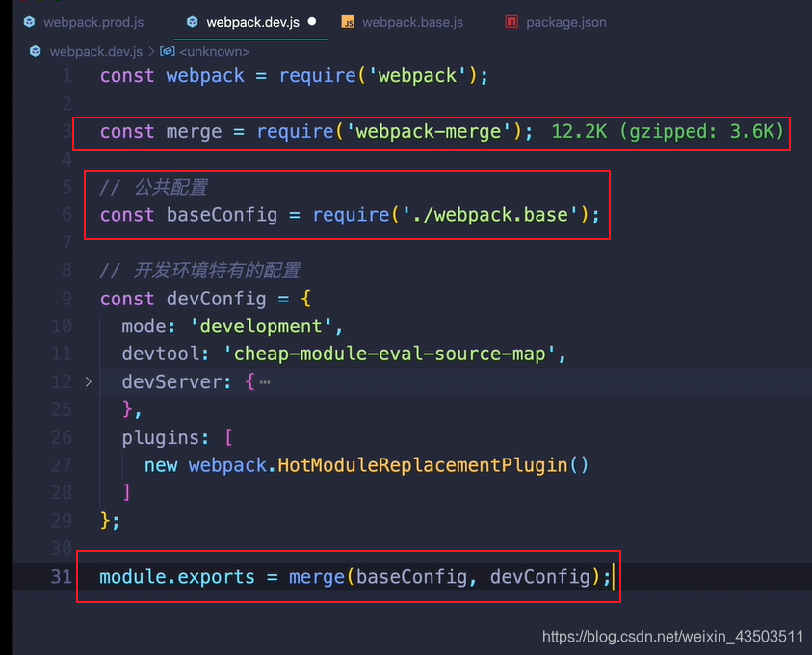Click the <unknown> breadcrumb symbol
The height and width of the screenshot is (655, 812).
(215, 52)
